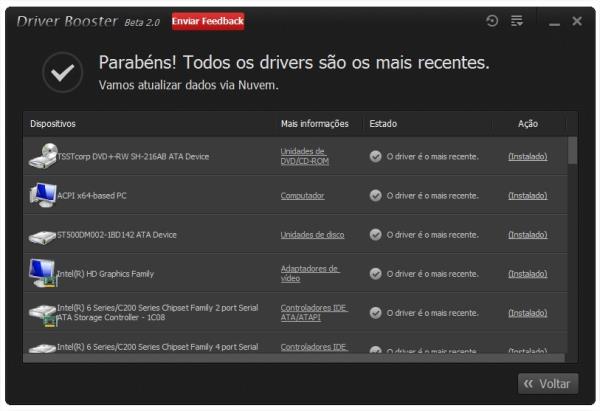Open Controladores IDE ATA/ATAPI link in 2 port row
Viewport: 600px width, 411px height.
pos(314,312)
